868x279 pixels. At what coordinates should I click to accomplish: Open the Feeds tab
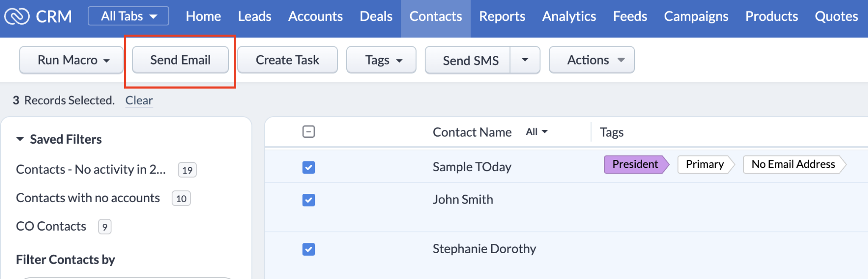pos(630,17)
